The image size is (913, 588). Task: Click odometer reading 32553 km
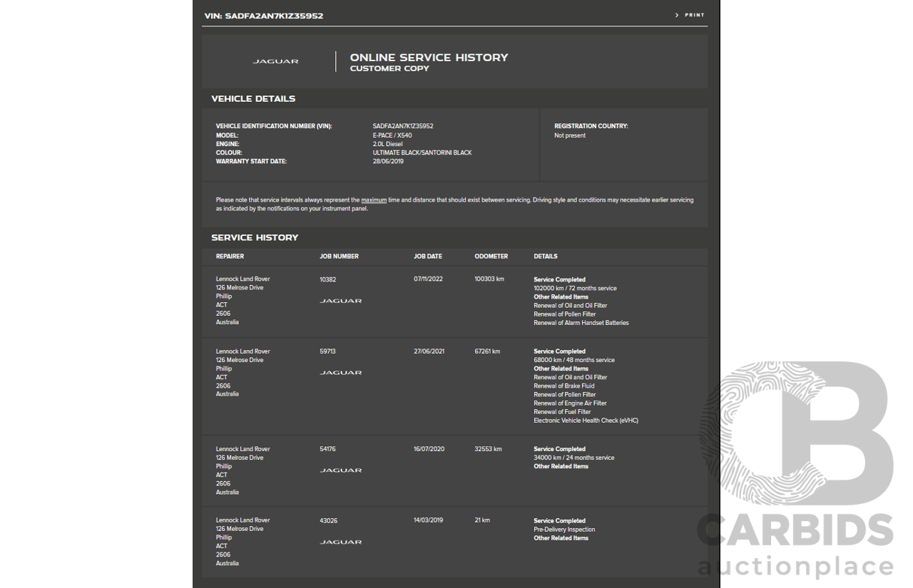pos(488,448)
